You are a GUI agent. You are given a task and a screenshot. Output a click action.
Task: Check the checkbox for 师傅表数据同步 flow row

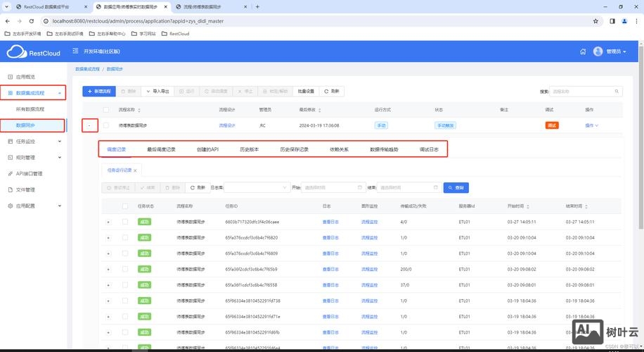106,125
